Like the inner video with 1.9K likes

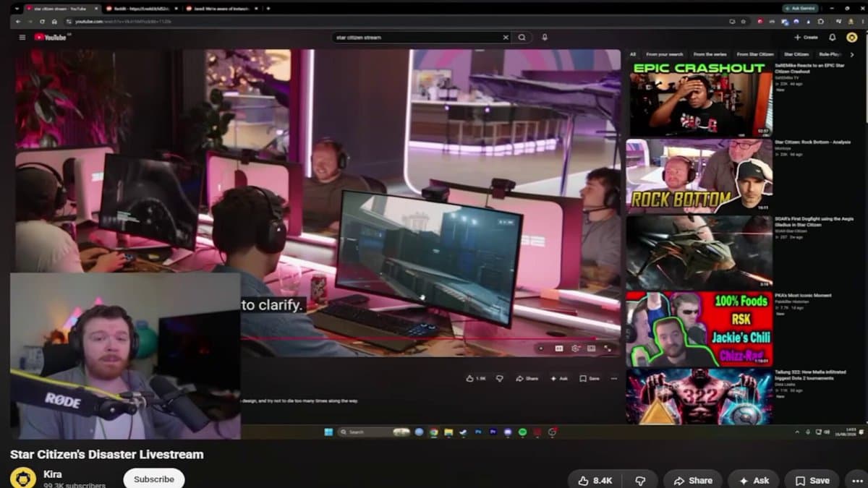[477, 378]
